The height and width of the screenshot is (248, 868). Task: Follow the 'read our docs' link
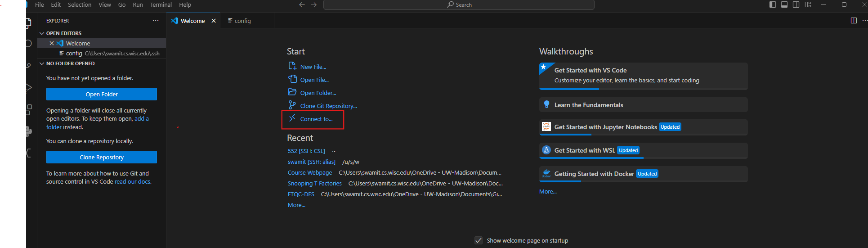click(x=133, y=181)
